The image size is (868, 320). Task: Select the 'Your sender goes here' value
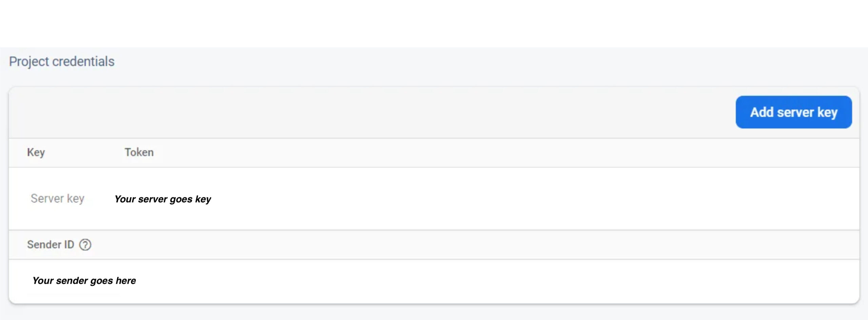click(x=84, y=281)
